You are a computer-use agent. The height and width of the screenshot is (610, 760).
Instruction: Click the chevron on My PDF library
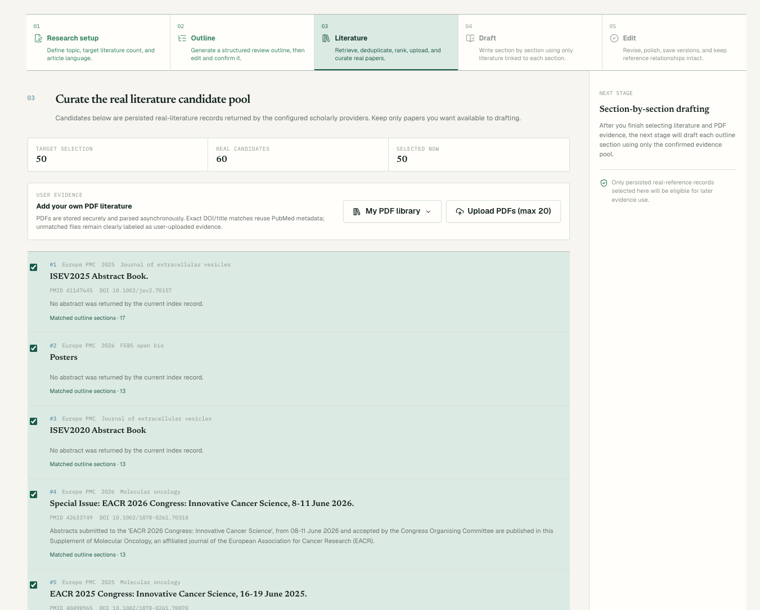(x=428, y=212)
